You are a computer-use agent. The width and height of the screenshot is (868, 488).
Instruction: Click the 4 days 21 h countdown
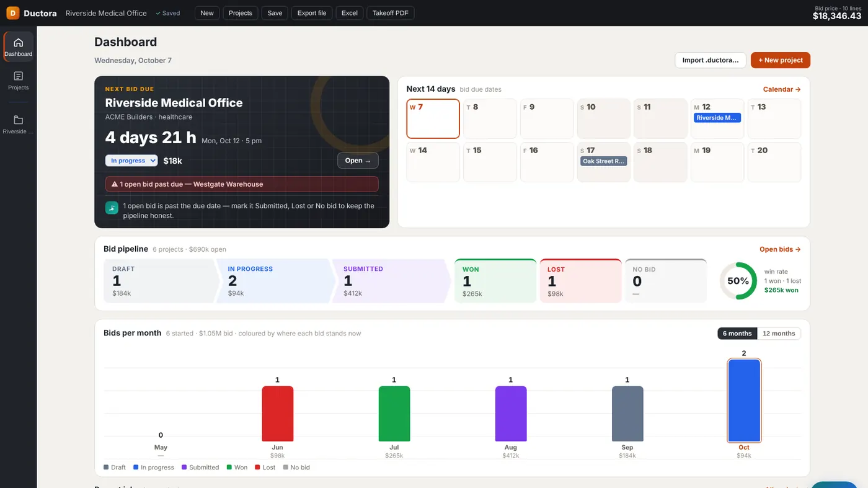tap(151, 138)
